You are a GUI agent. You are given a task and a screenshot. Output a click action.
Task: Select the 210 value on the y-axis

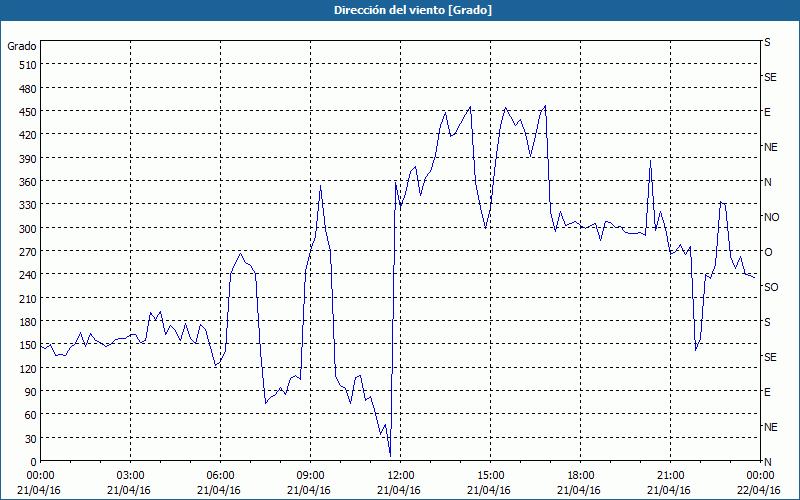click(28, 298)
